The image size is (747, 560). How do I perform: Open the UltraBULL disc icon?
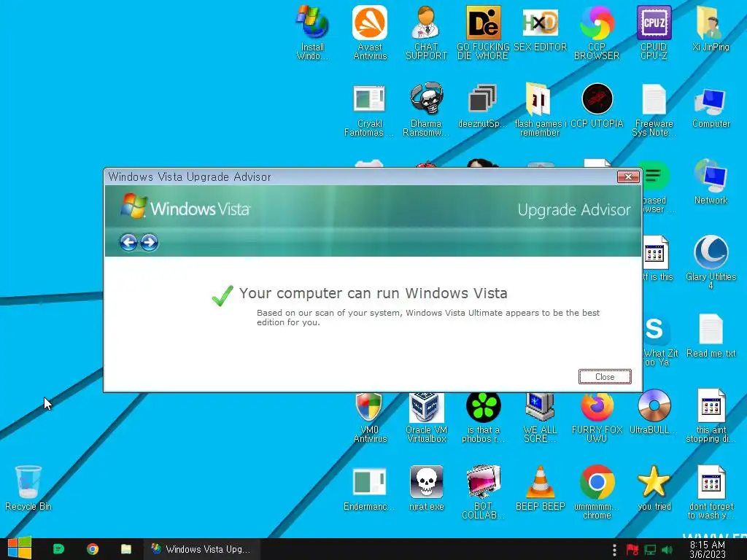(x=654, y=411)
